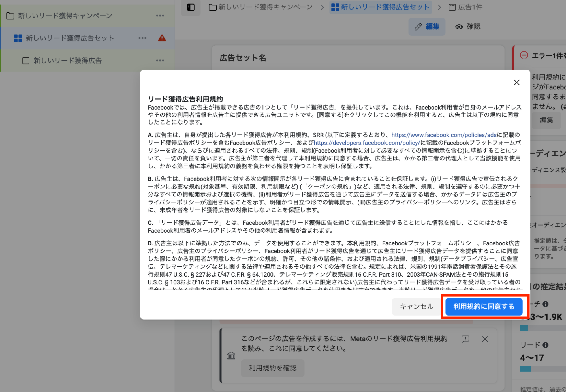Toggle the sidebar panel icon

191,7
